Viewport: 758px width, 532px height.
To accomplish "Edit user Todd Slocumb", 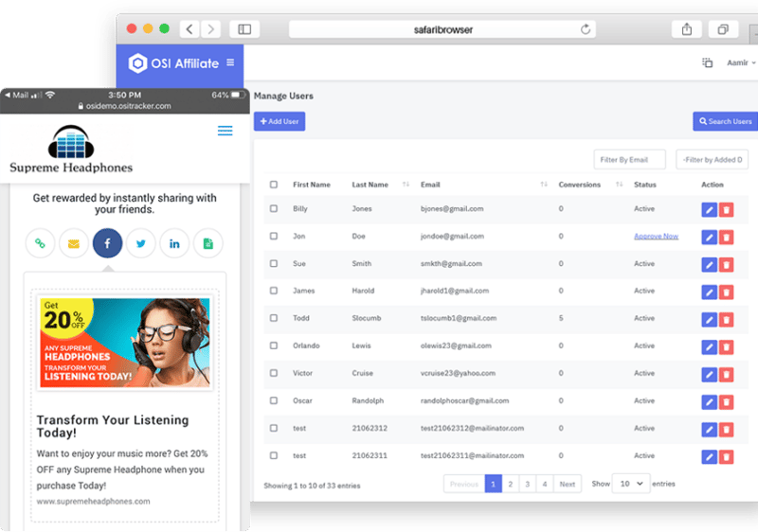I will (x=709, y=320).
